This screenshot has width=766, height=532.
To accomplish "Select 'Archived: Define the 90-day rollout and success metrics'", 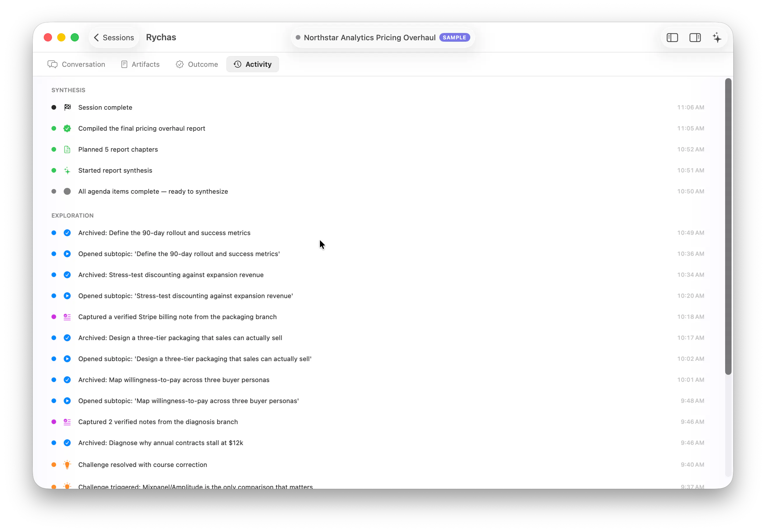I will [378, 233].
